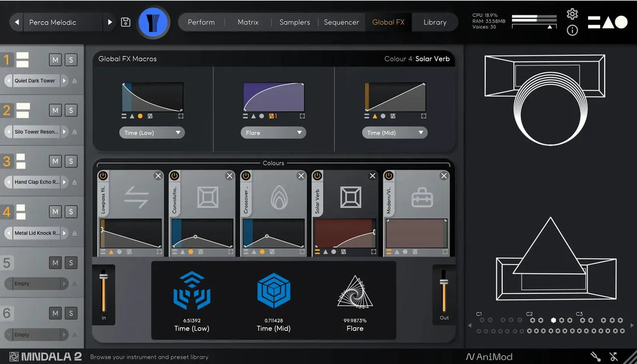Click the Quiet Dark Tower sample name
This screenshot has width=637, height=364.
click(35, 81)
